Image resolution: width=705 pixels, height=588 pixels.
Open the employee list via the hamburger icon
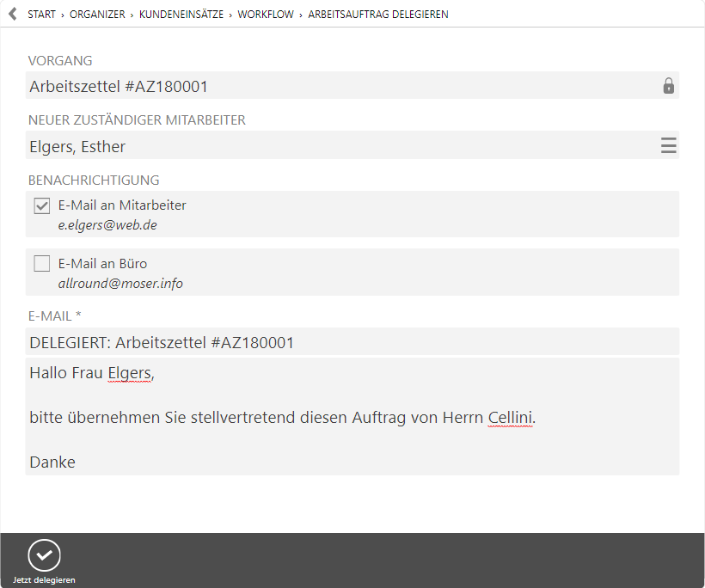coord(668,146)
